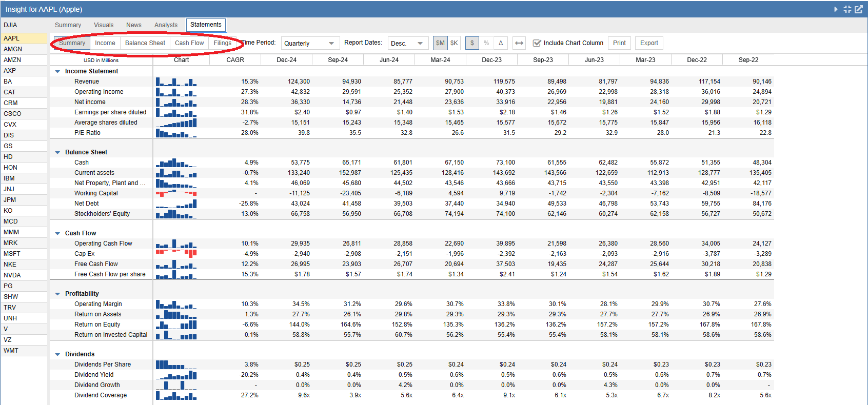Click the CAGR column header
This screenshot has height=405, width=868.
235,60
